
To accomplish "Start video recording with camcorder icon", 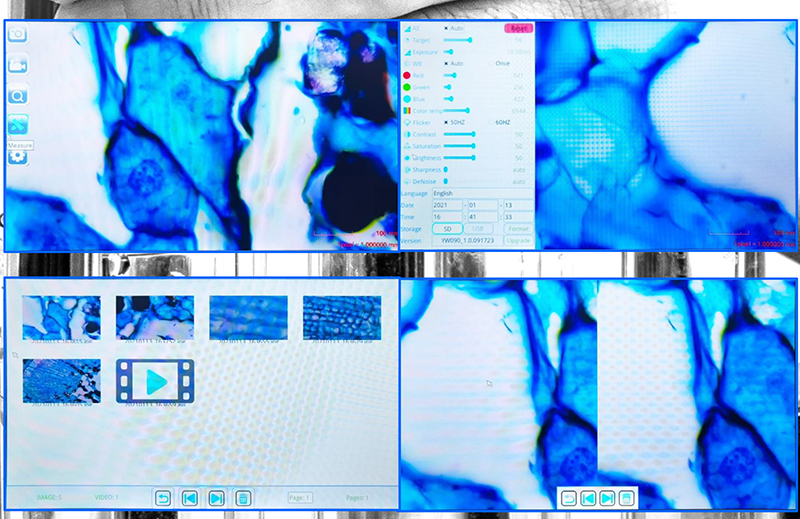I will (18, 65).
